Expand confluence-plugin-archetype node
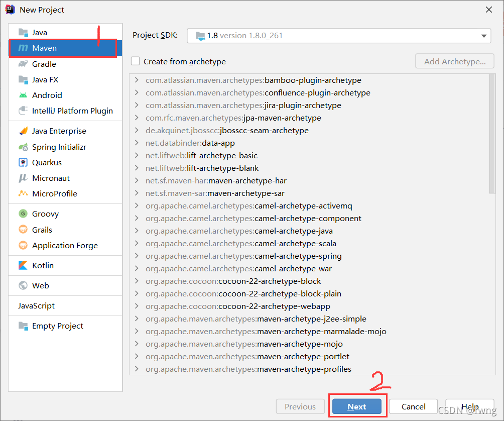The width and height of the screenshot is (504, 421). (137, 92)
